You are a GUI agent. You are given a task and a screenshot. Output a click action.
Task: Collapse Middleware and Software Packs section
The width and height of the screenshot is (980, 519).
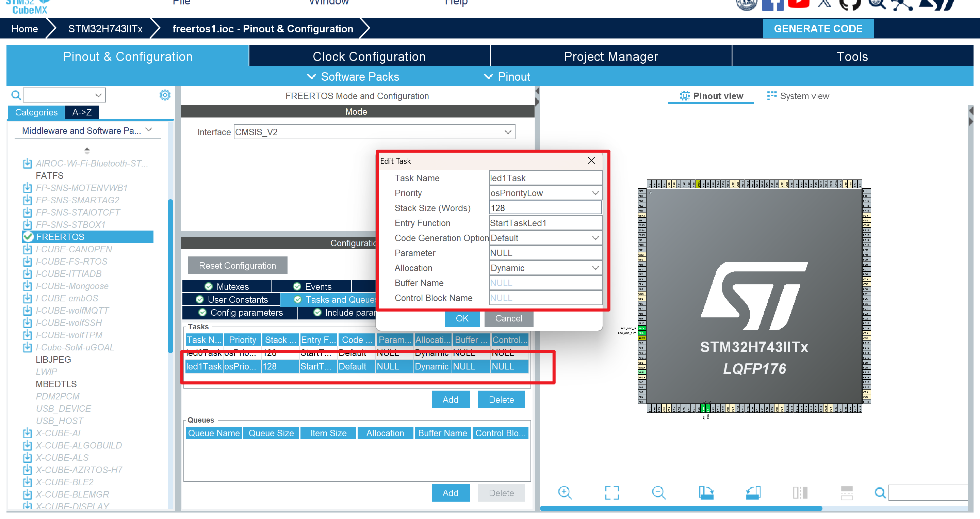pos(149,130)
